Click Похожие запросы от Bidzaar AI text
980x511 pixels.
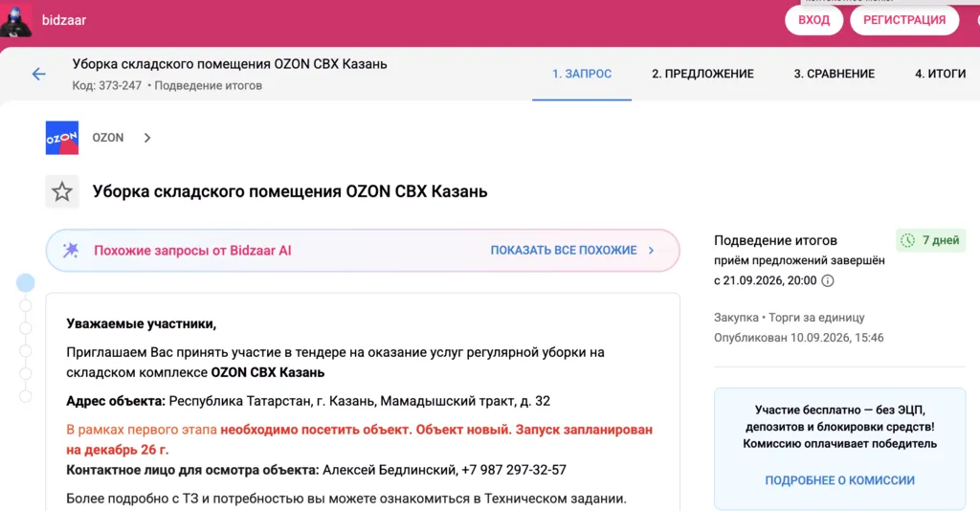(x=192, y=251)
